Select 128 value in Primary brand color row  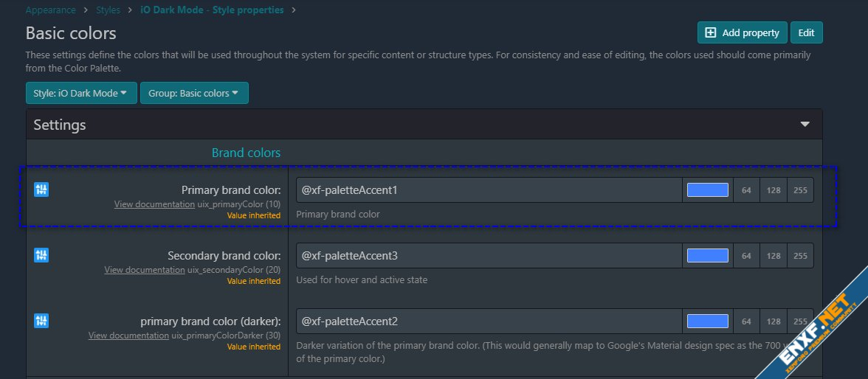(x=773, y=190)
